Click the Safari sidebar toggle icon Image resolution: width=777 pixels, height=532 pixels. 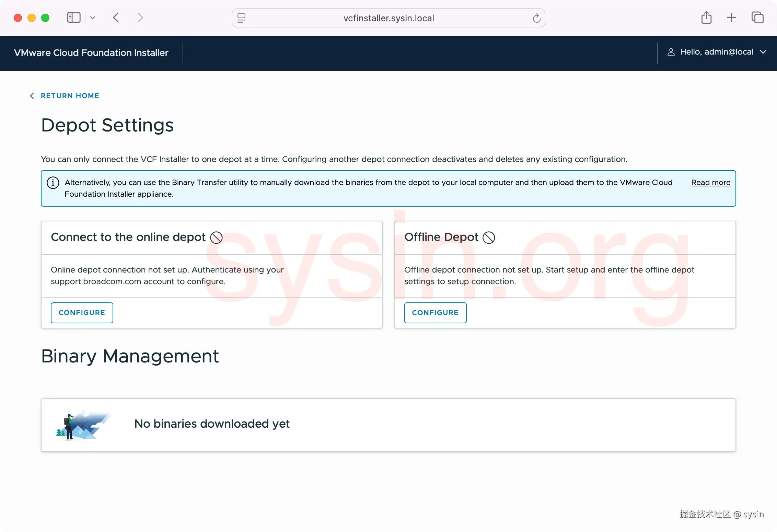click(x=73, y=18)
